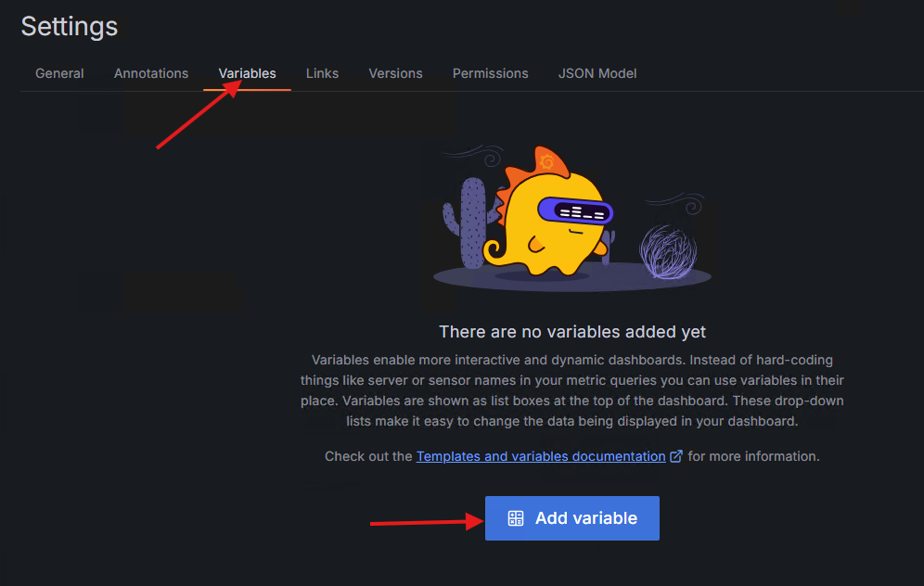This screenshot has width=924, height=586.
Task: Select the Variables tab
Action: (x=247, y=73)
